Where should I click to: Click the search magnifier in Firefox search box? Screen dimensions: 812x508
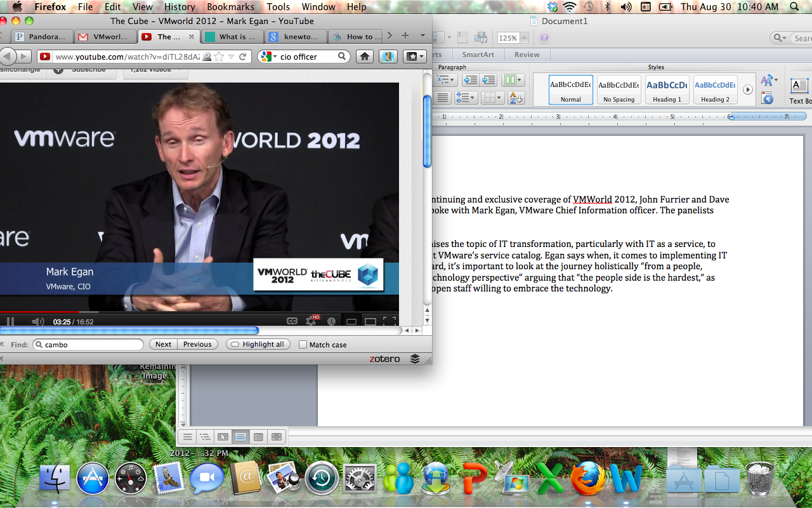pyautogui.click(x=342, y=57)
